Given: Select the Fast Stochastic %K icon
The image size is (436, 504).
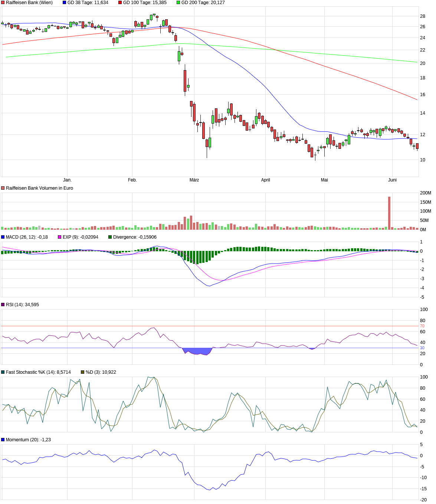Looking at the screenshot, I should (x=3, y=372).
